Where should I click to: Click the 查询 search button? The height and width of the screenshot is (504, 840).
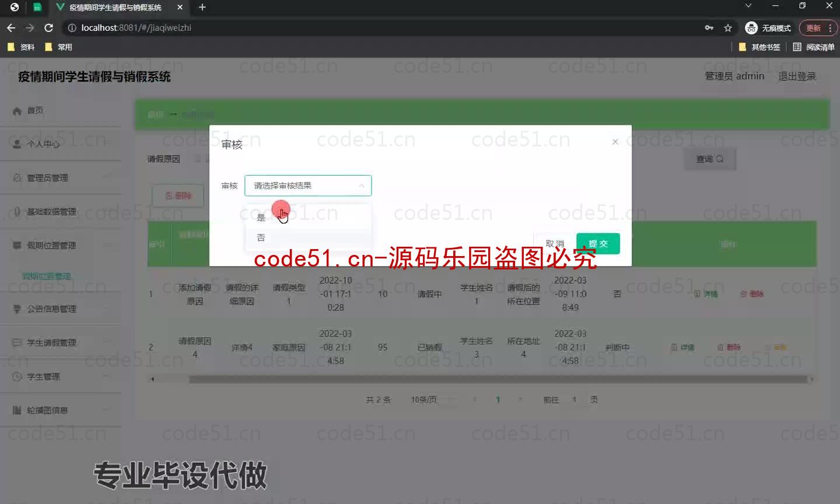[x=710, y=159]
